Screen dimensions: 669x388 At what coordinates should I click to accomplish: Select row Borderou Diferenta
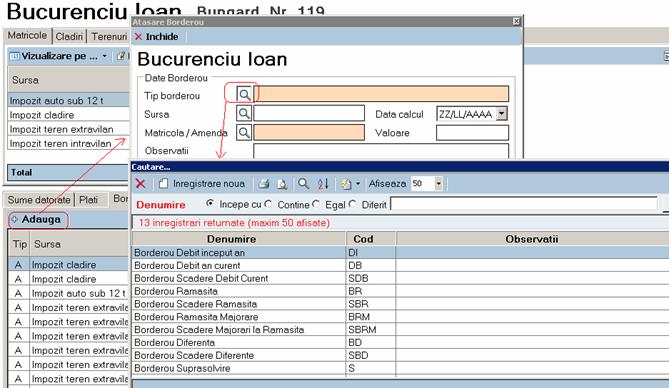click(x=400, y=342)
